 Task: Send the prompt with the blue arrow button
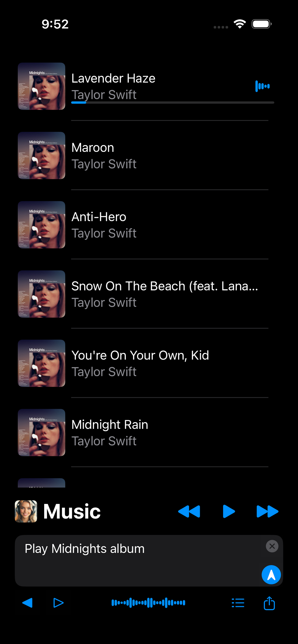[271, 575]
